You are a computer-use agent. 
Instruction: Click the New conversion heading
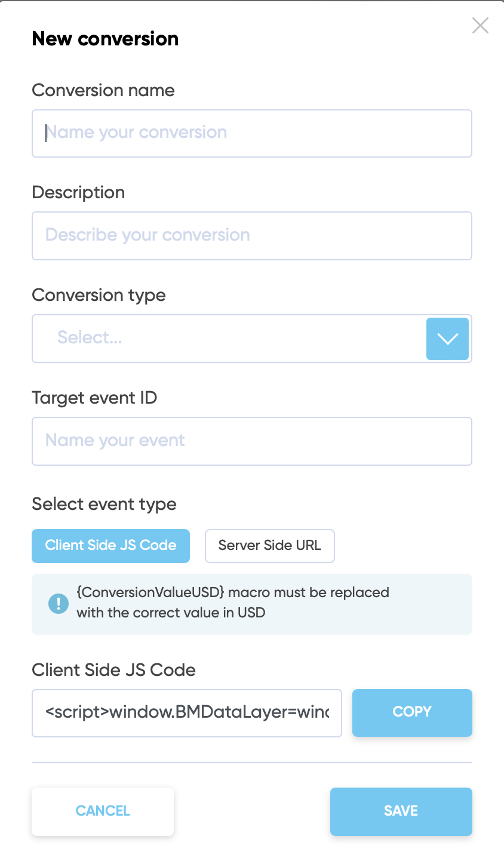[105, 39]
